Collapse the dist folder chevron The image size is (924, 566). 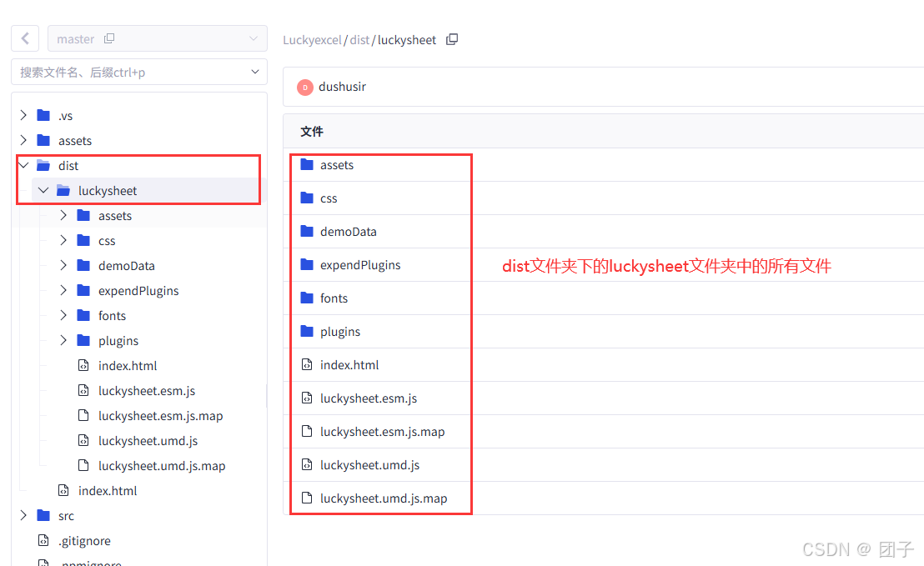pos(23,166)
